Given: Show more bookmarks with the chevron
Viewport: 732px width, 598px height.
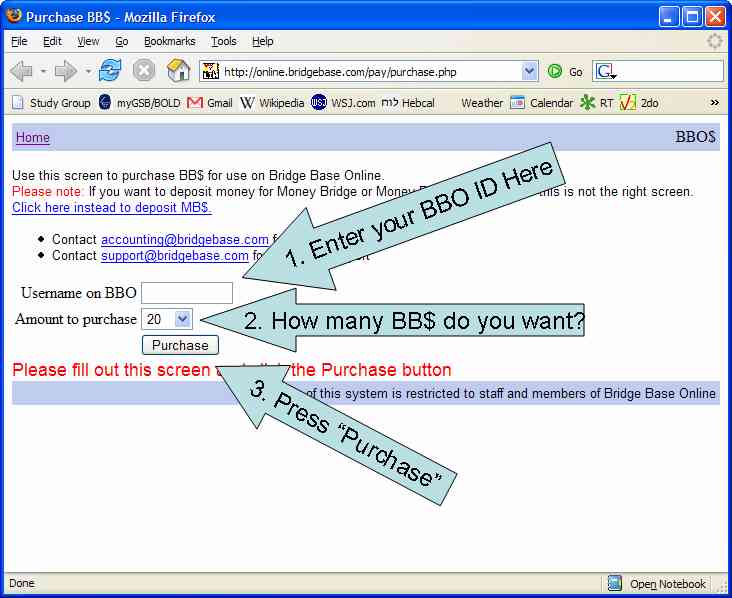Looking at the screenshot, I should point(714,102).
